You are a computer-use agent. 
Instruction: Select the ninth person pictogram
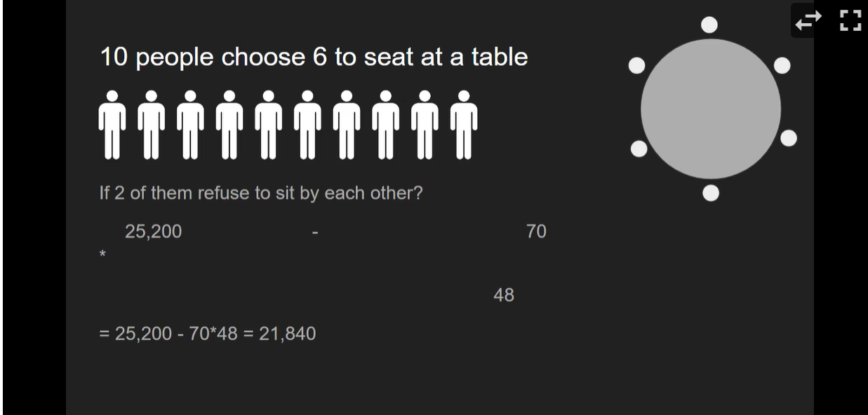coord(422,123)
